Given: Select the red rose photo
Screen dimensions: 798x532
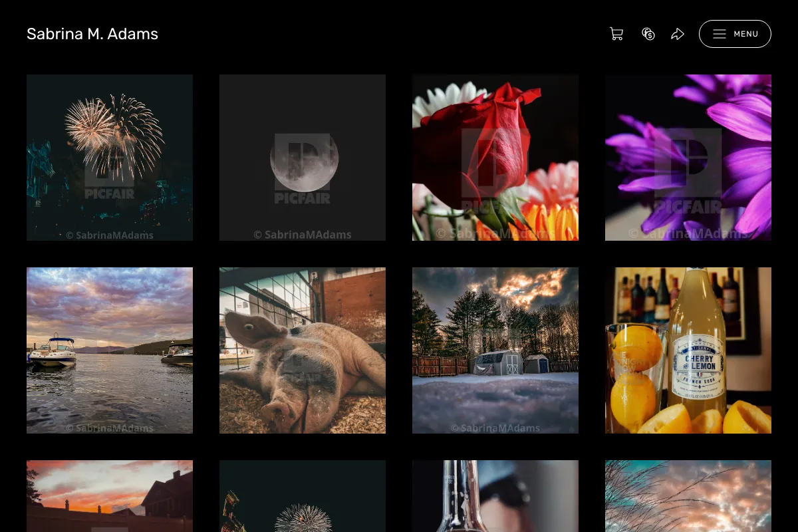Looking at the screenshot, I should 495,158.
